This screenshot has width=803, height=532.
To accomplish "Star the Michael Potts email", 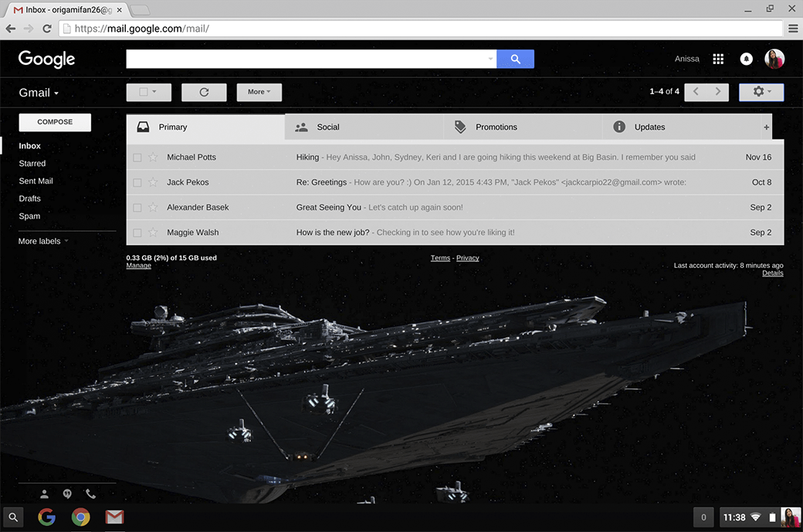I will point(153,158).
